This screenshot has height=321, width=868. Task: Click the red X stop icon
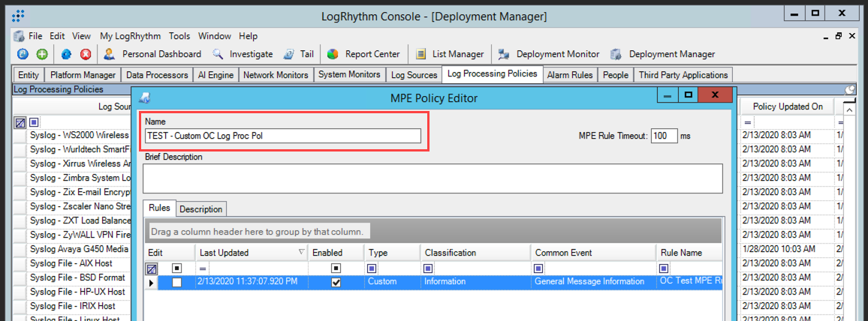[86, 54]
